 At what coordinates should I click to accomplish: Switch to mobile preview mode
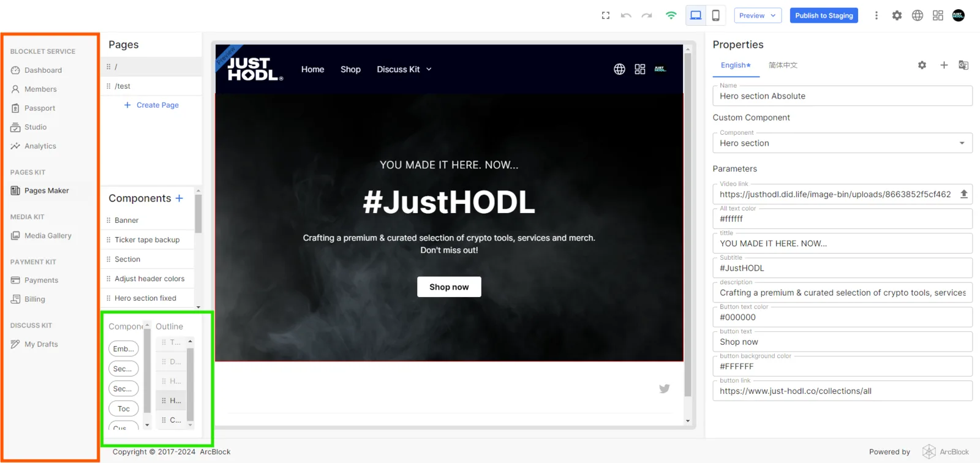tap(715, 15)
